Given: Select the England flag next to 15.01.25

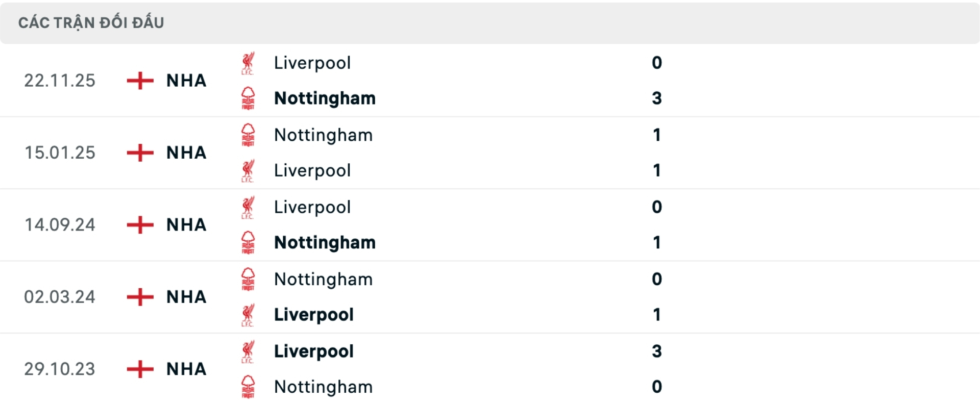Looking at the screenshot, I should tap(139, 153).
